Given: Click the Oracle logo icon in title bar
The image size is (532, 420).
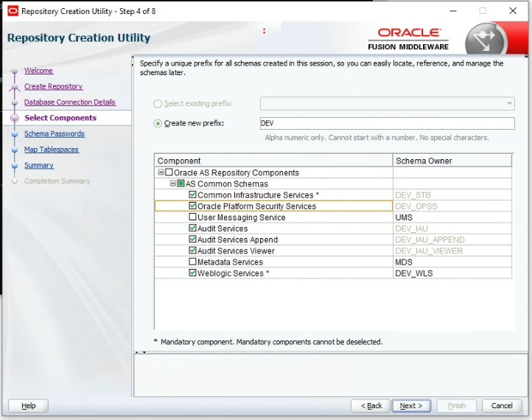Looking at the screenshot, I should click(x=13, y=11).
